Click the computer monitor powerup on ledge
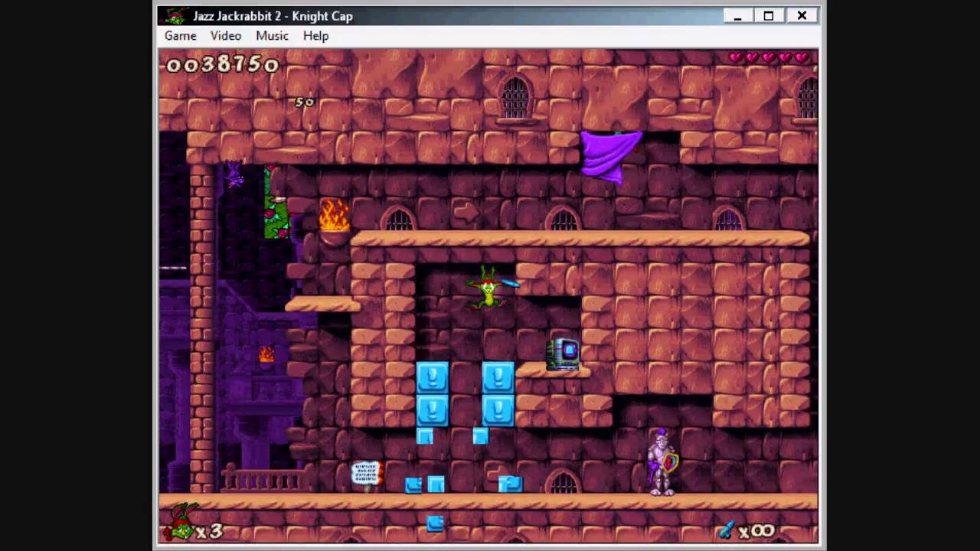 click(563, 354)
